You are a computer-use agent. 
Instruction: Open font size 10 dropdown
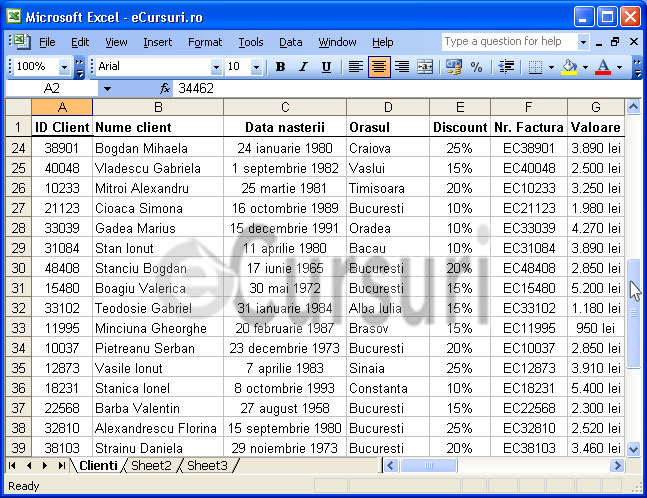(x=256, y=67)
